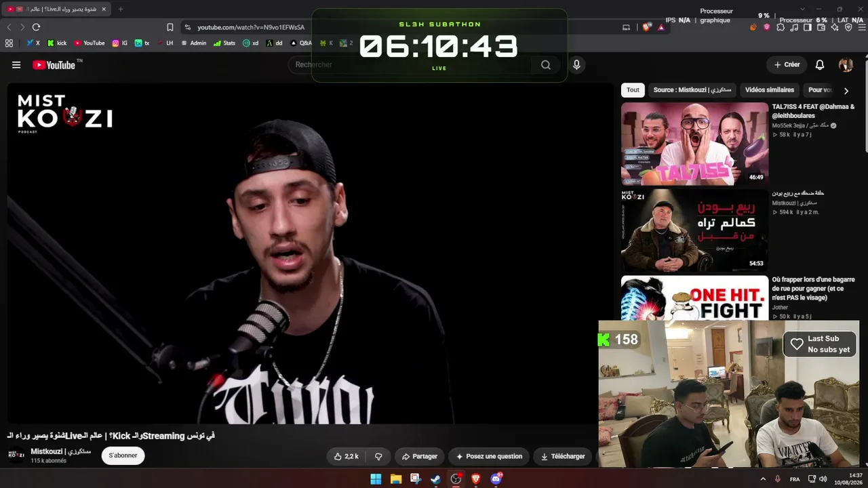Viewport: 868px width, 488px height.
Task: Open the Leo AI sparkle icon
Action: pos(835,27)
